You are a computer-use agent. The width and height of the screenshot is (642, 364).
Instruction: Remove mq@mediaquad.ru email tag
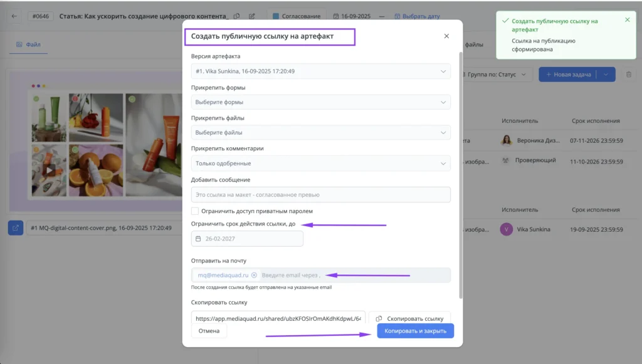pos(255,275)
